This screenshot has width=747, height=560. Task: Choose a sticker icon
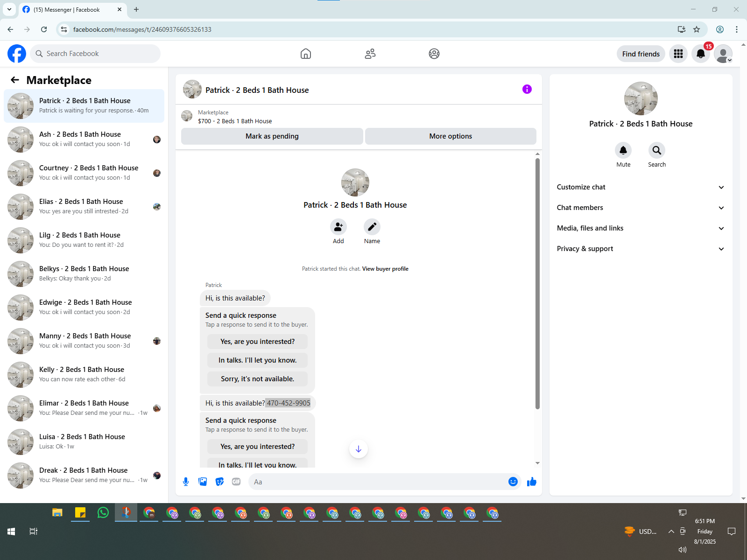pyautogui.click(x=219, y=482)
